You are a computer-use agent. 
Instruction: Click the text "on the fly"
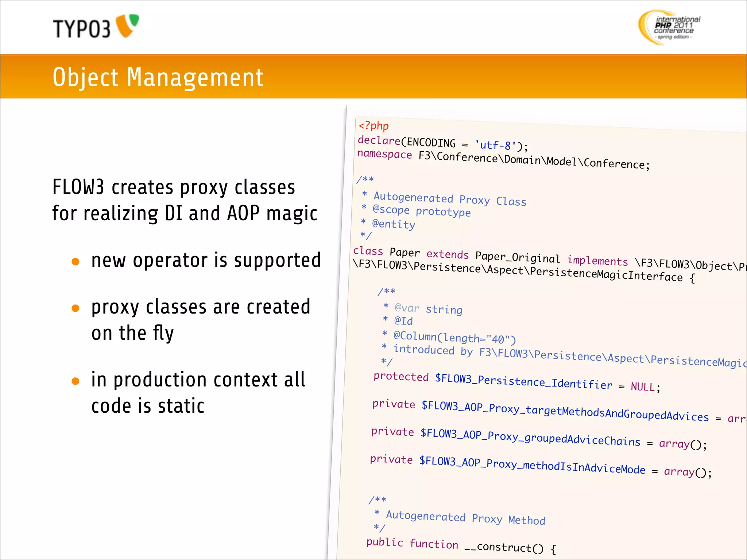pos(132,333)
